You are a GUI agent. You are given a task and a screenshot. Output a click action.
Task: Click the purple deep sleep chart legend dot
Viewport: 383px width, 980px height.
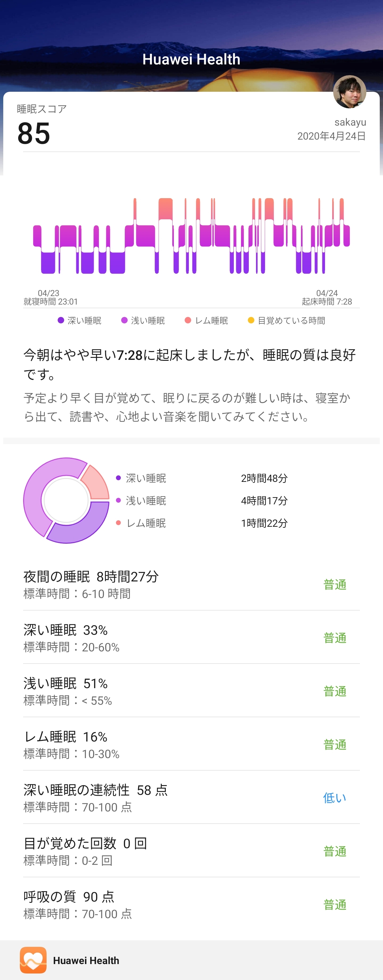pos(61,320)
